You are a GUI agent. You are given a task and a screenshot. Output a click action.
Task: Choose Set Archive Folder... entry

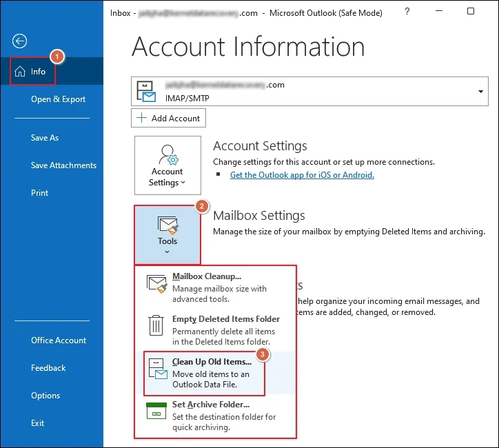pyautogui.click(x=216, y=416)
